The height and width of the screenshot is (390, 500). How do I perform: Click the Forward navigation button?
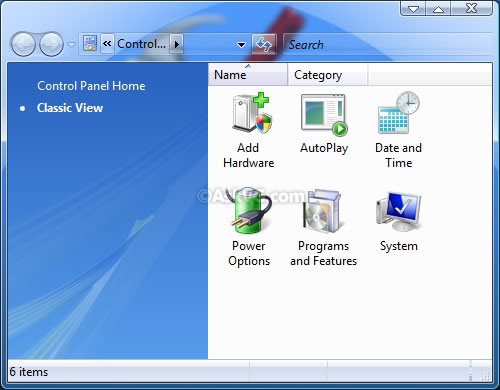click(52, 44)
